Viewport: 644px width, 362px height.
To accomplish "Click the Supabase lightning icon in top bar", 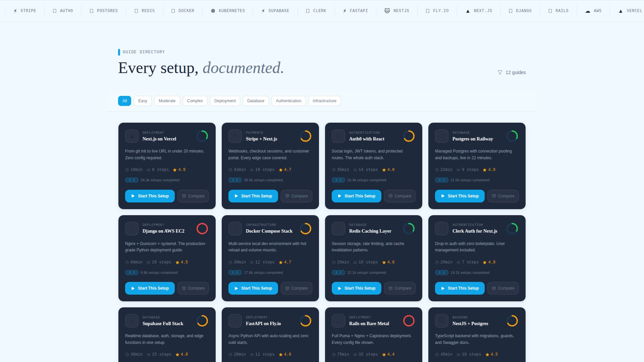I will (263, 11).
